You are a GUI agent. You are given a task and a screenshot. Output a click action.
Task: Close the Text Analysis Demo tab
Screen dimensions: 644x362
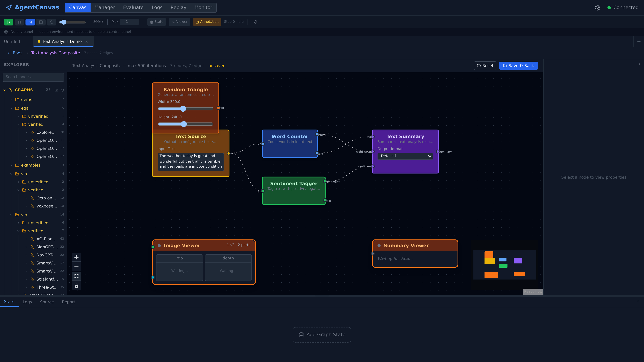[87, 41]
